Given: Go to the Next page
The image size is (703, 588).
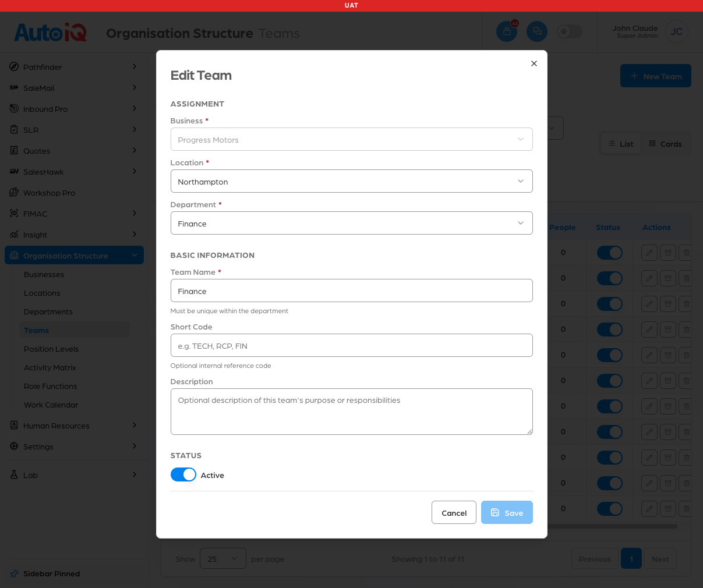Looking at the screenshot, I should click(x=660, y=559).
